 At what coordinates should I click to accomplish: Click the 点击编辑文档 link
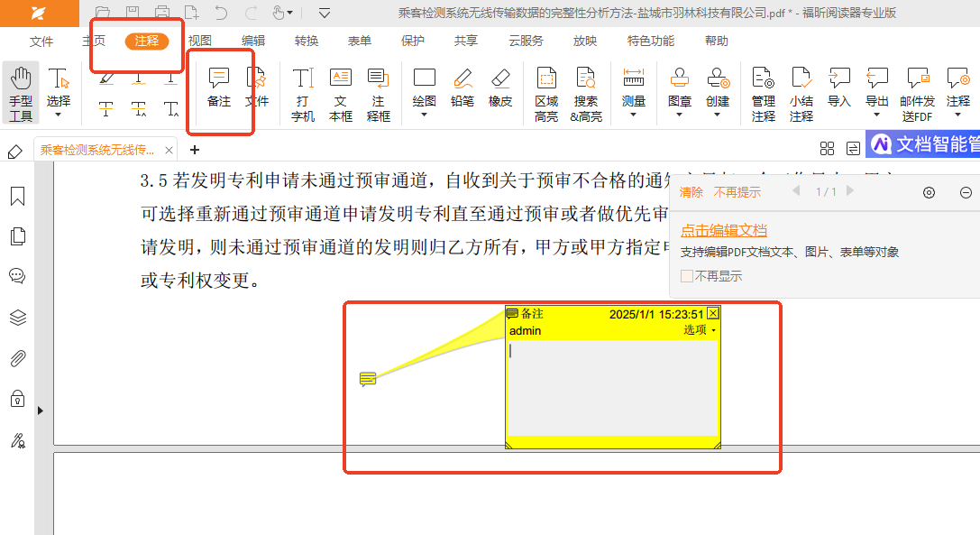point(724,231)
